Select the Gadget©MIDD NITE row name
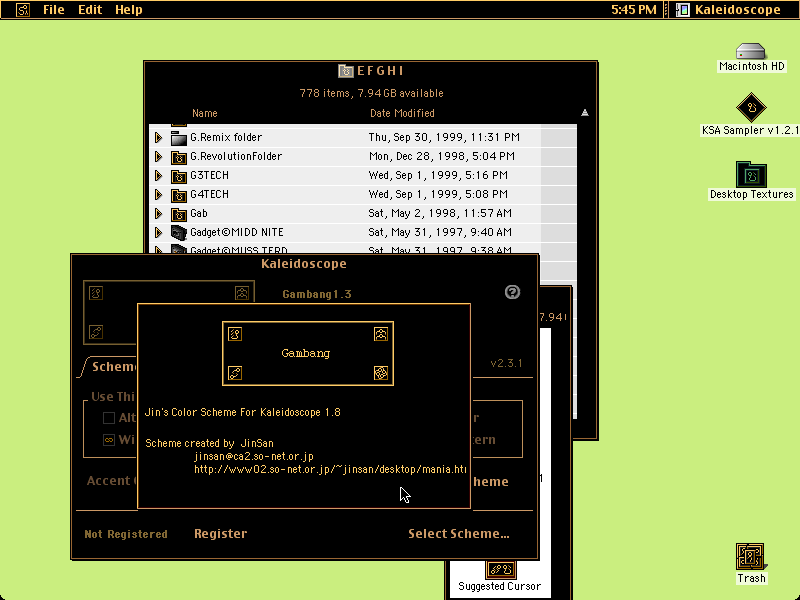The image size is (800, 600). pyautogui.click(x=237, y=232)
